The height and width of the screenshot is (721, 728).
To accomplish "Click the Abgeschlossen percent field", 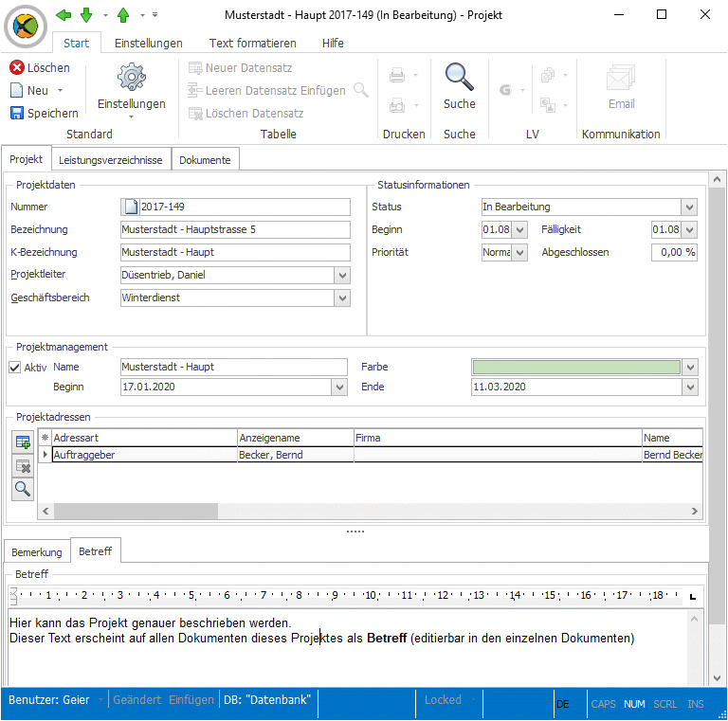I will click(x=674, y=252).
